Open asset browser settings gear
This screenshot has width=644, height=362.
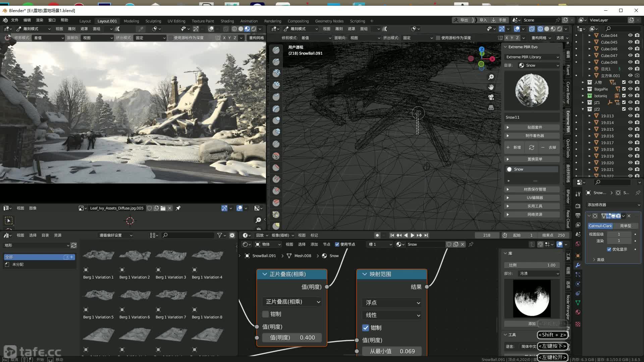point(232,235)
